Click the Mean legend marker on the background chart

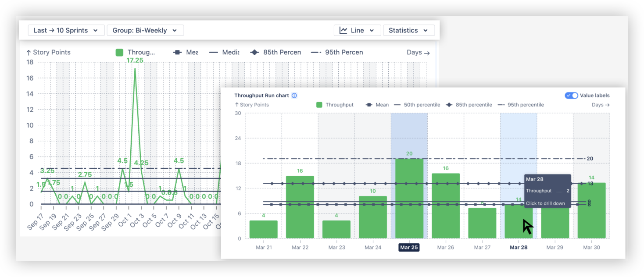pyautogui.click(x=178, y=52)
